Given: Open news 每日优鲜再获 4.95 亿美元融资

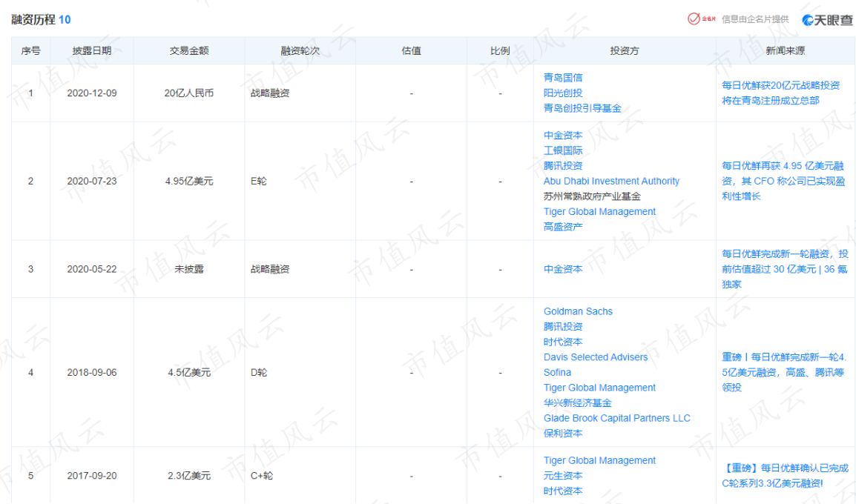Looking at the screenshot, I should [x=783, y=181].
